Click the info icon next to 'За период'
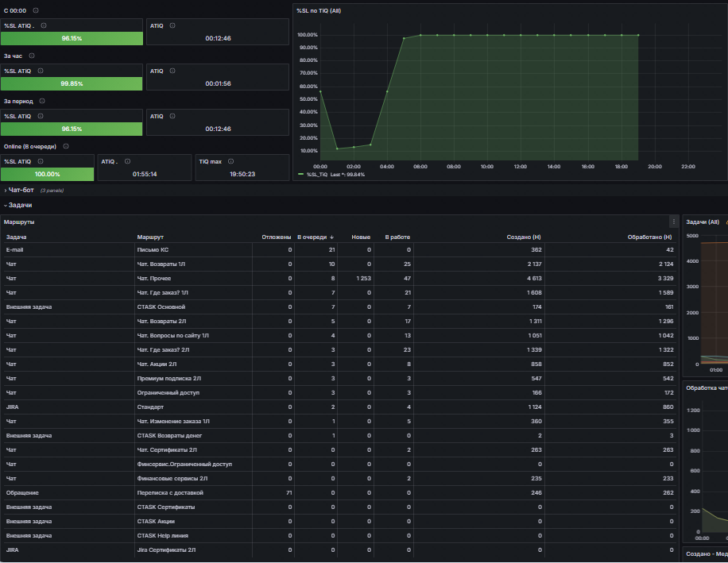The height and width of the screenshot is (563, 728). click(x=42, y=101)
